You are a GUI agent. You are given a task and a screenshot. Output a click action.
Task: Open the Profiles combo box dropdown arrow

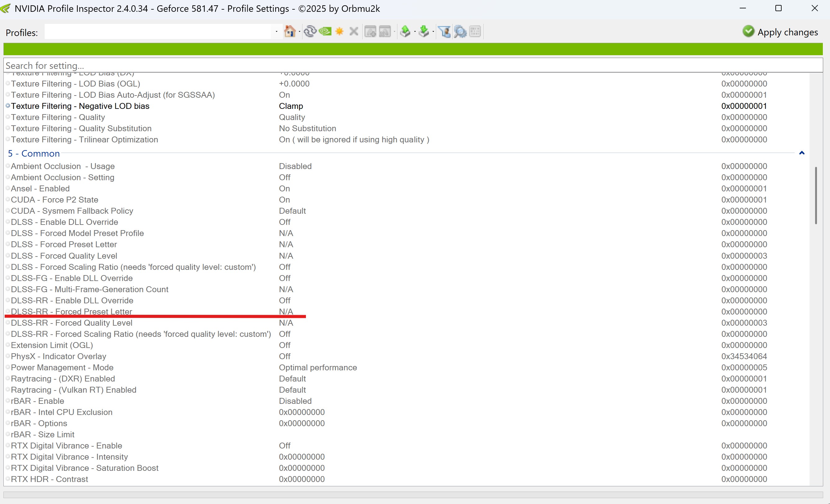(x=276, y=32)
